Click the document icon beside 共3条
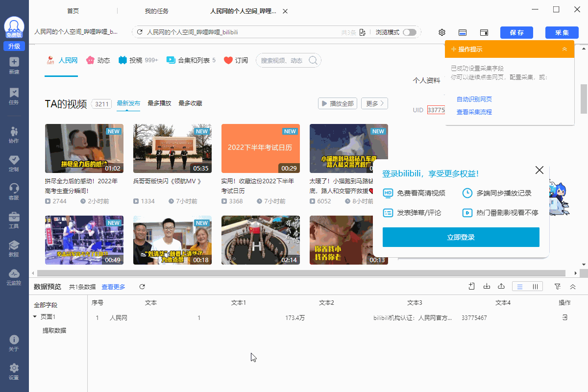The height and width of the screenshot is (392, 588). coord(362,32)
